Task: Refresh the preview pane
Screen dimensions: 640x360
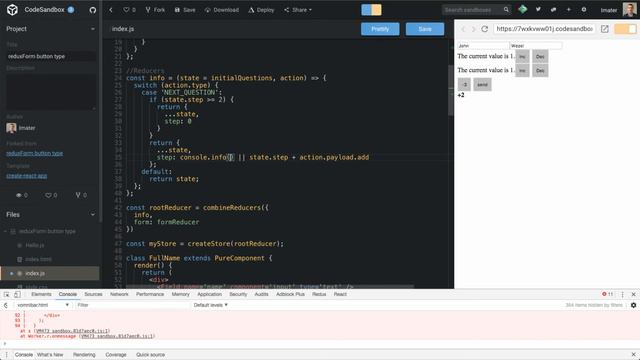Action: click(484, 29)
